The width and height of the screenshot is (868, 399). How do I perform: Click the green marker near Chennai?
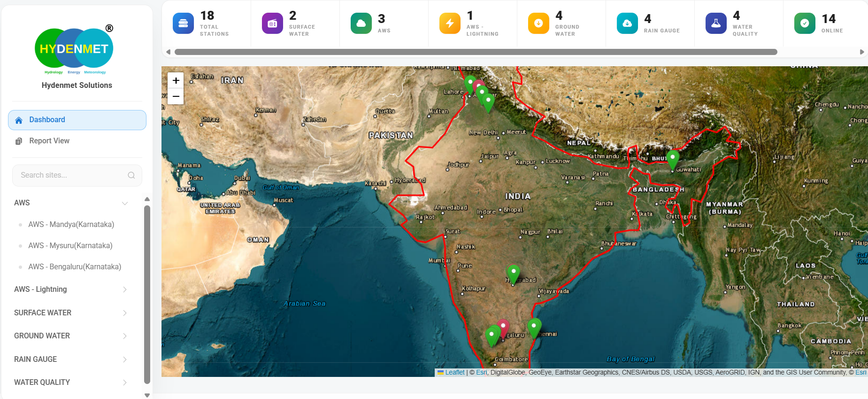point(534,328)
